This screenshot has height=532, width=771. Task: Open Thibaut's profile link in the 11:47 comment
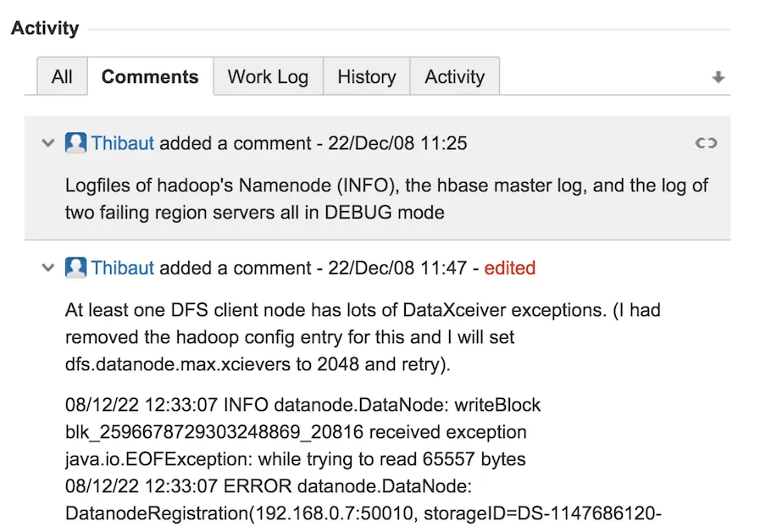(x=123, y=268)
